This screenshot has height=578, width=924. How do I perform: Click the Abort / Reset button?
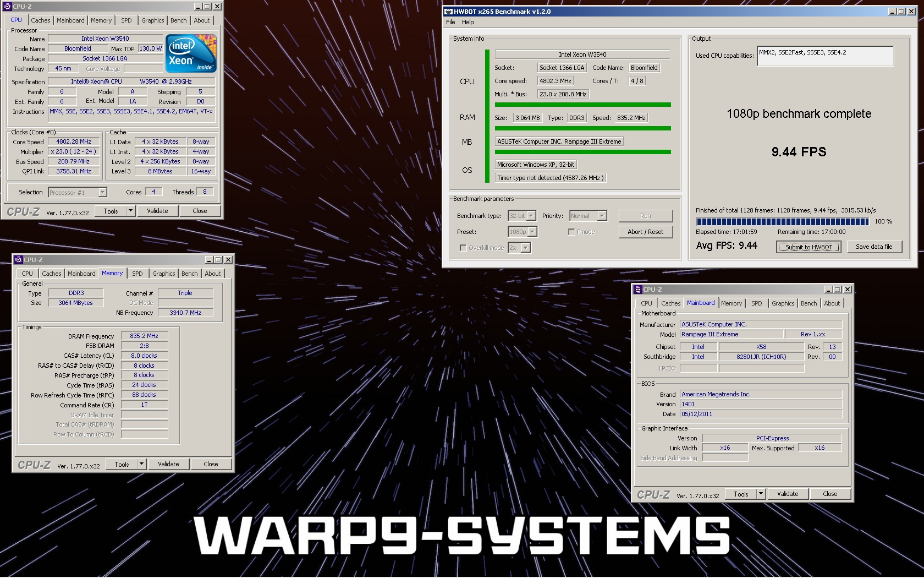pos(645,232)
